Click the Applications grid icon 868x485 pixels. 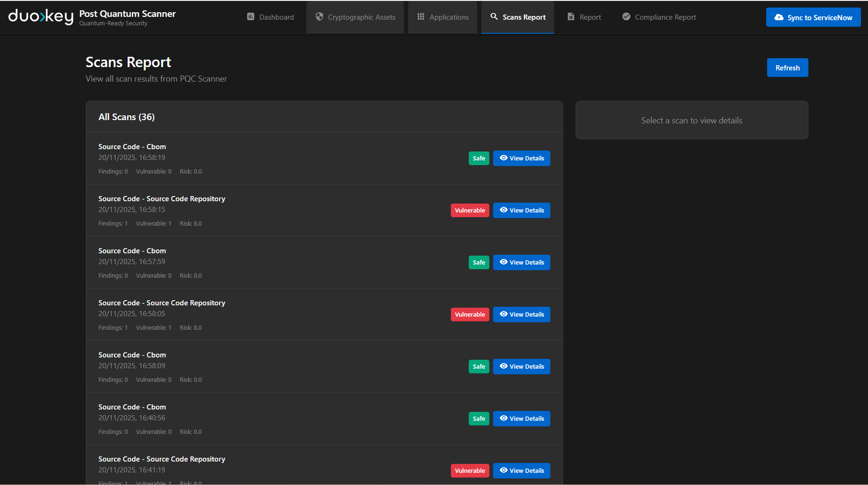[x=421, y=17]
